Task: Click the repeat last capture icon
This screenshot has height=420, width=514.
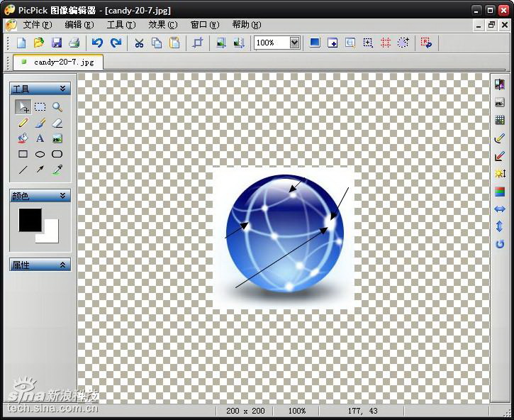Action: [x=426, y=43]
